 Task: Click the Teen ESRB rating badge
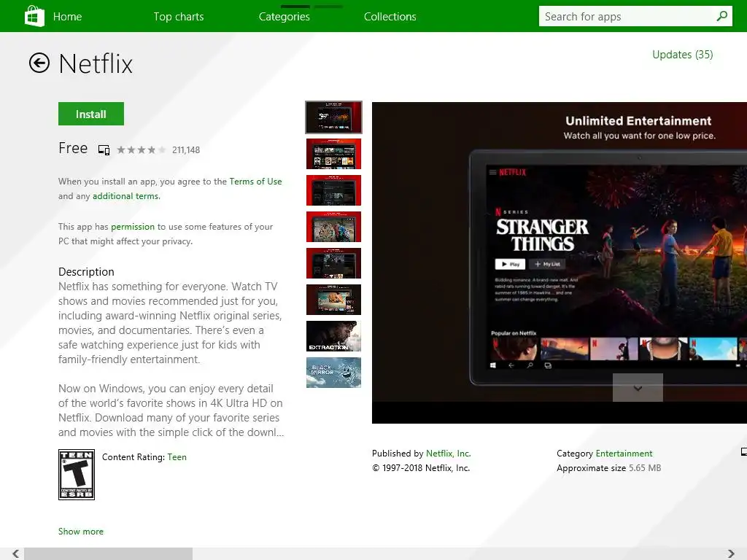pyautogui.click(x=76, y=475)
